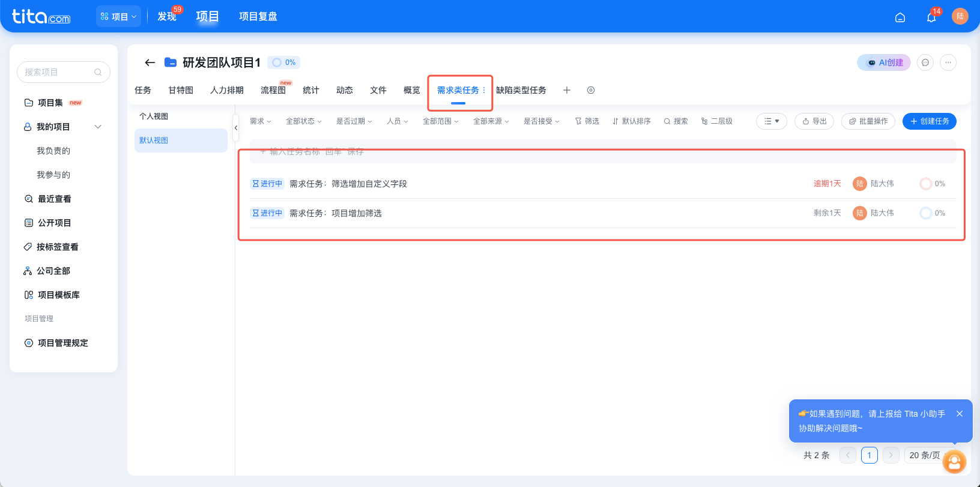The image size is (980, 487).
Task: Open the 是否接受 filter dropdown
Action: [542, 121]
